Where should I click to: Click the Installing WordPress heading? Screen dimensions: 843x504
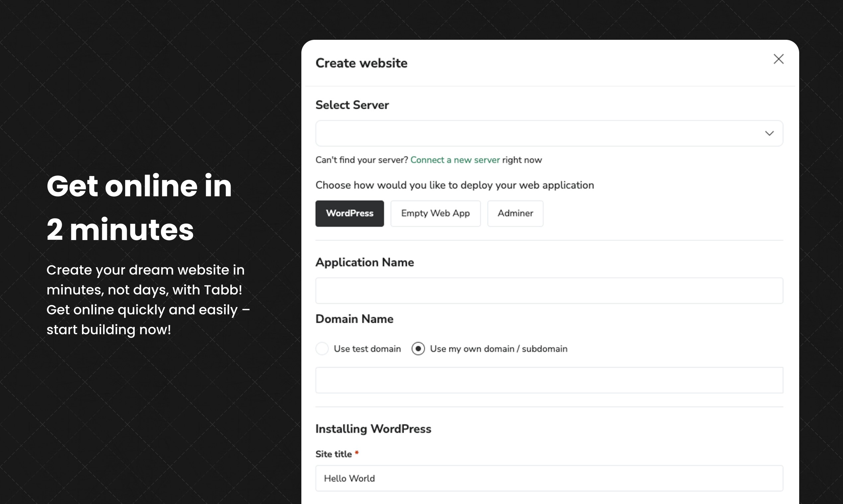tap(373, 429)
